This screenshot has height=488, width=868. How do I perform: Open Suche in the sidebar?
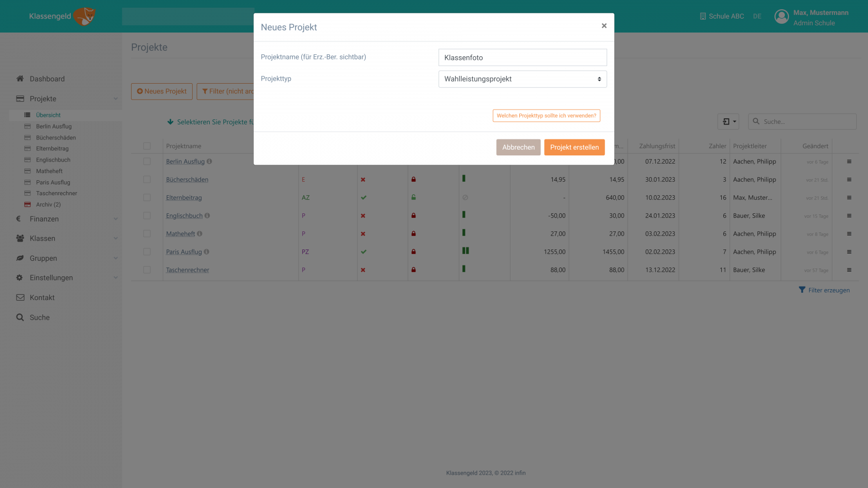(40, 318)
